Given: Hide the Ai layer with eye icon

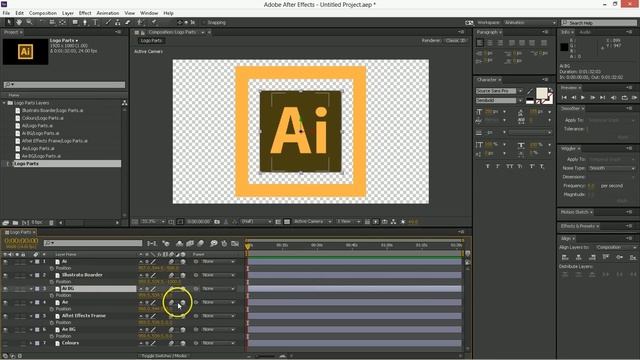Looking at the screenshot, I should tap(5, 262).
